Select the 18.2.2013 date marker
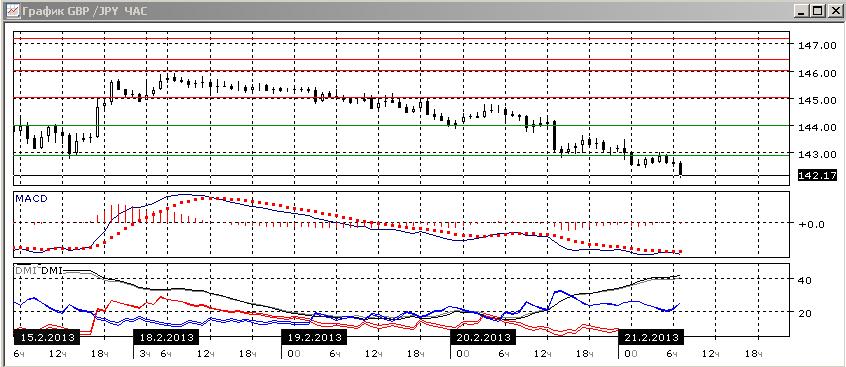The image size is (846, 367). coord(166,337)
